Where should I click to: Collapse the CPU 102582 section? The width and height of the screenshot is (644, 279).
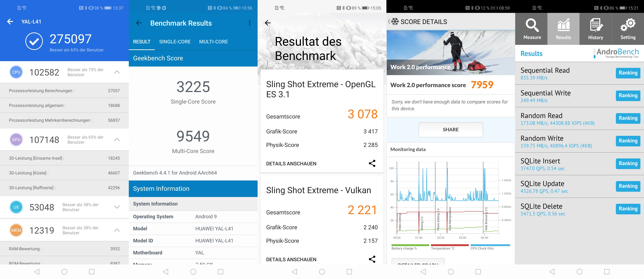(117, 72)
